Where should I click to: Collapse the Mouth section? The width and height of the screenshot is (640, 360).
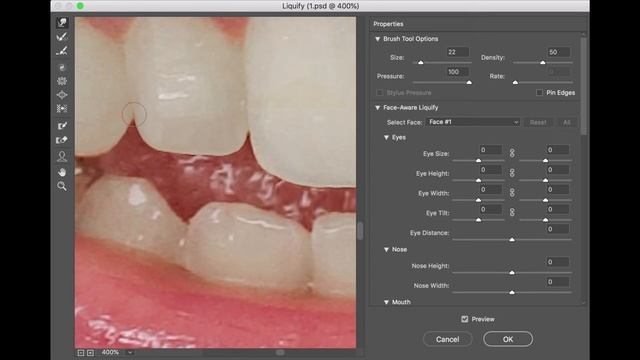(x=386, y=302)
